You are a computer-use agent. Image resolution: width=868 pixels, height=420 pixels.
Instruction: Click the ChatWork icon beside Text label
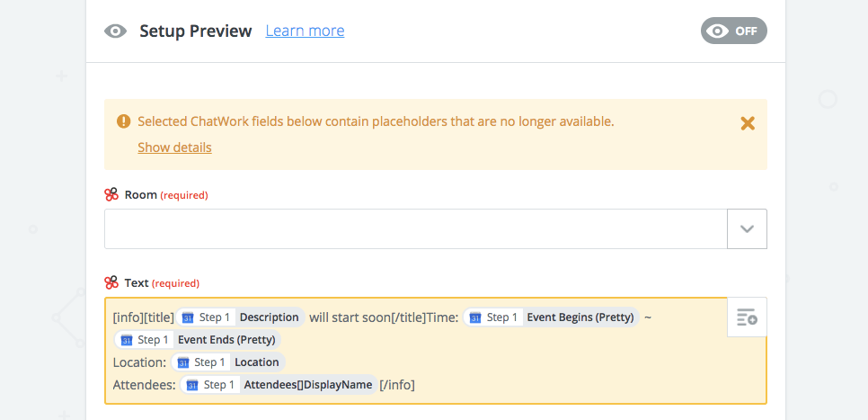pos(111,282)
